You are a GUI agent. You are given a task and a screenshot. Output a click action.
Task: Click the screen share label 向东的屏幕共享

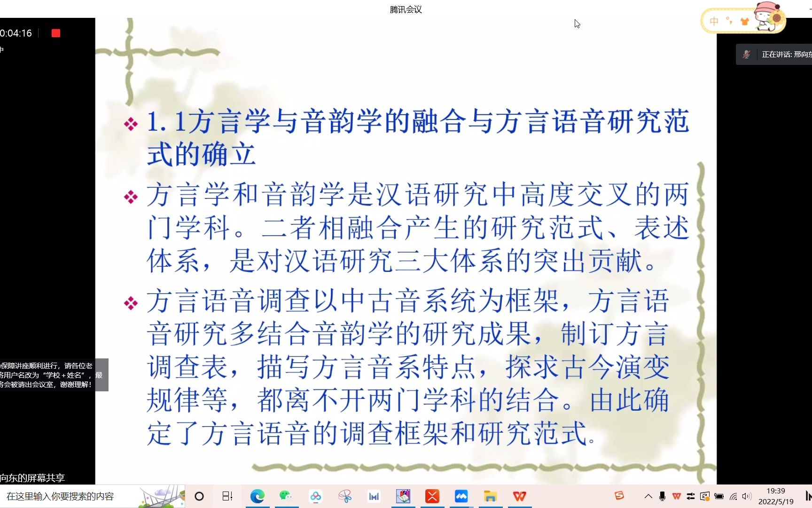(x=32, y=478)
